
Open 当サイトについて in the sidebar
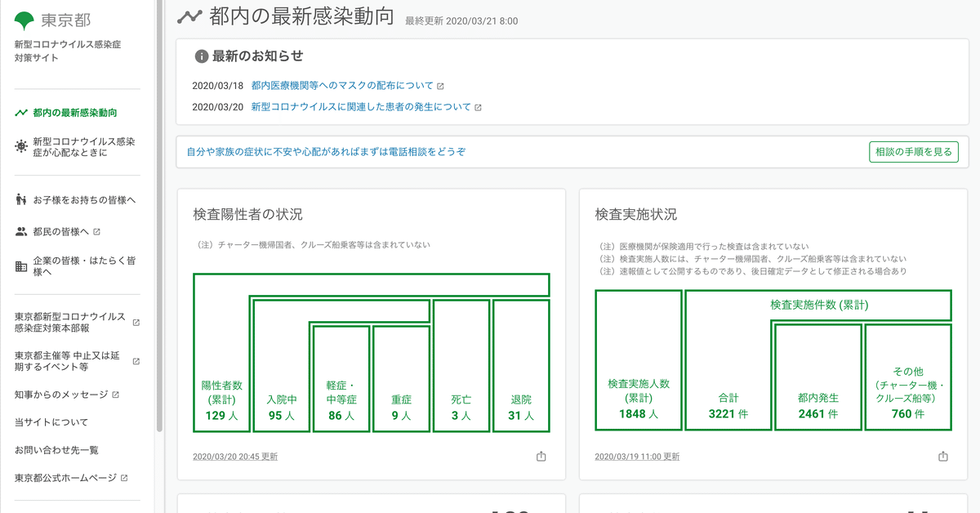(51, 422)
